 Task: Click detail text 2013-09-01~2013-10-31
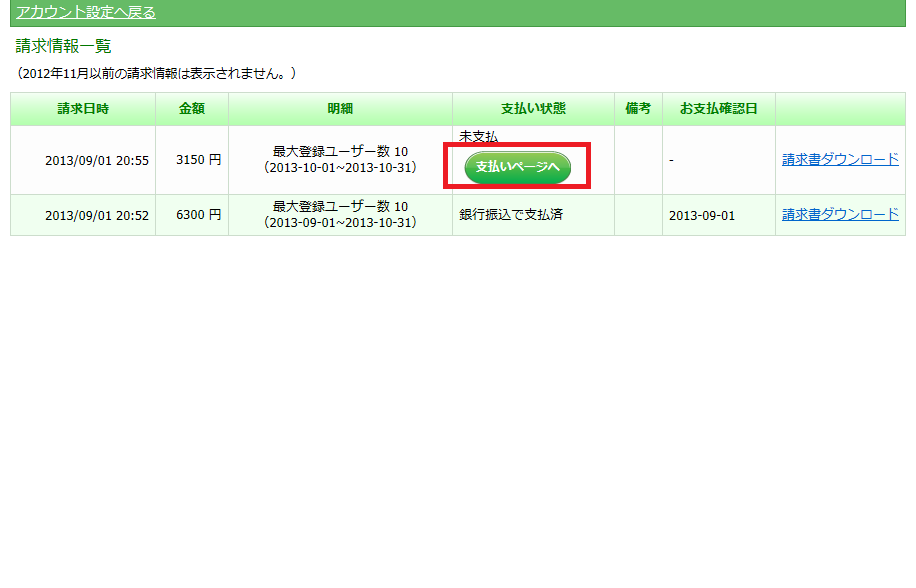coord(340,222)
